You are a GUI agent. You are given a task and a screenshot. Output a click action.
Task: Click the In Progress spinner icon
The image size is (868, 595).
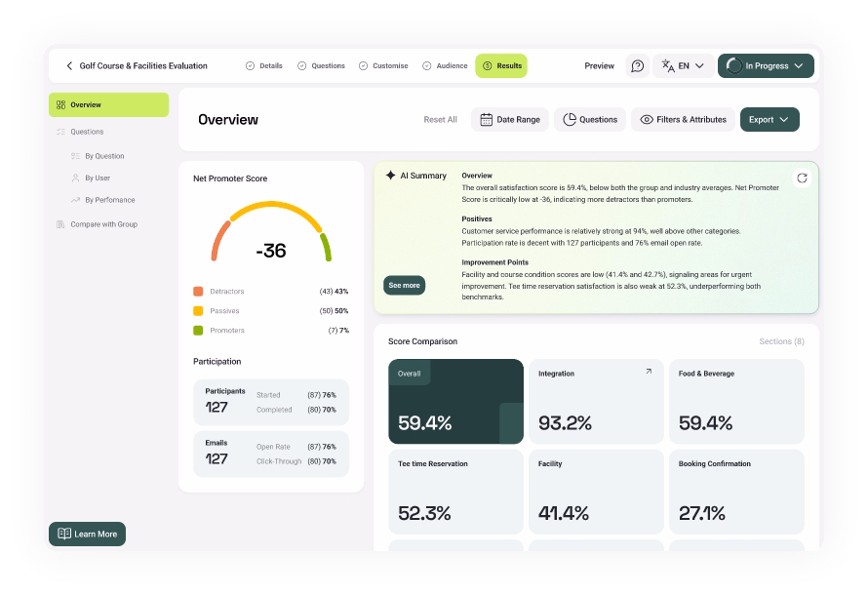point(733,66)
